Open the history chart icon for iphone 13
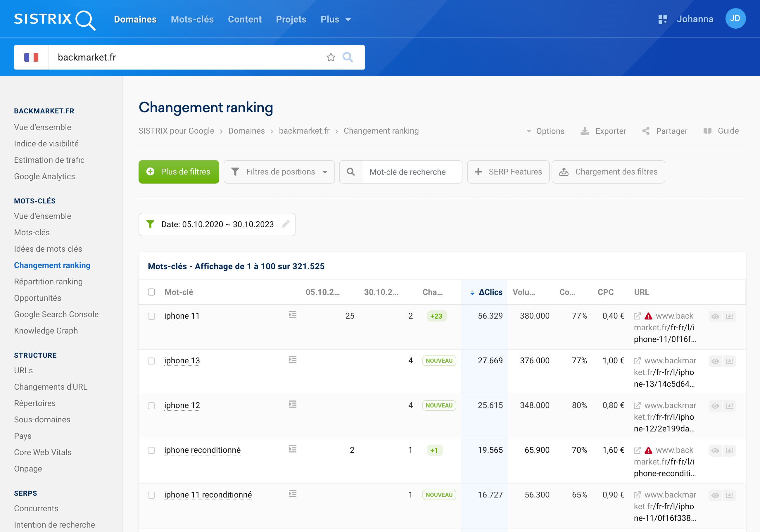This screenshot has height=532, width=760. pyautogui.click(x=730, y=361)
